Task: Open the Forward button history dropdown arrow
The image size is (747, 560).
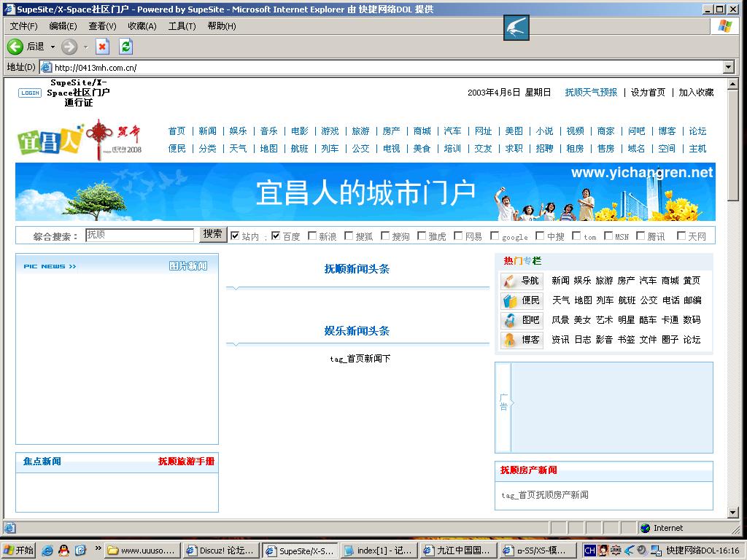Action: 86,47
